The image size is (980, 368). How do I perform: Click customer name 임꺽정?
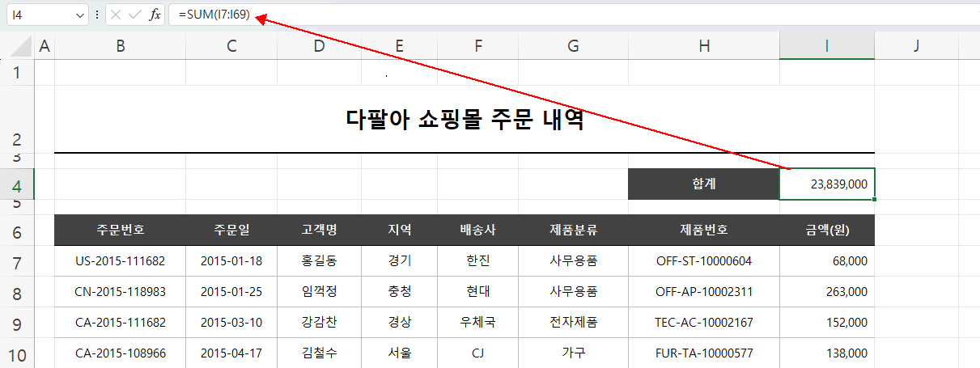(x=319, y=292)
